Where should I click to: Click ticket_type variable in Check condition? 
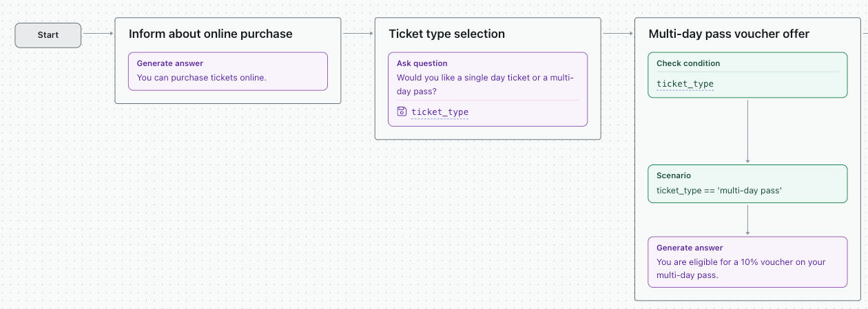(685, 84)
